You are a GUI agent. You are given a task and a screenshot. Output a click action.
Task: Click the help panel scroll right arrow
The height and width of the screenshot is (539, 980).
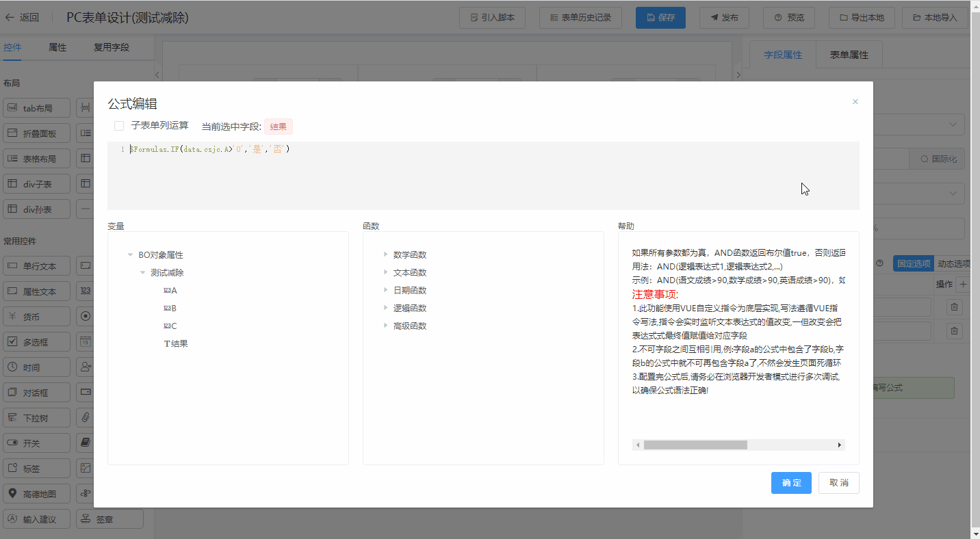click(x=839, y=445)
